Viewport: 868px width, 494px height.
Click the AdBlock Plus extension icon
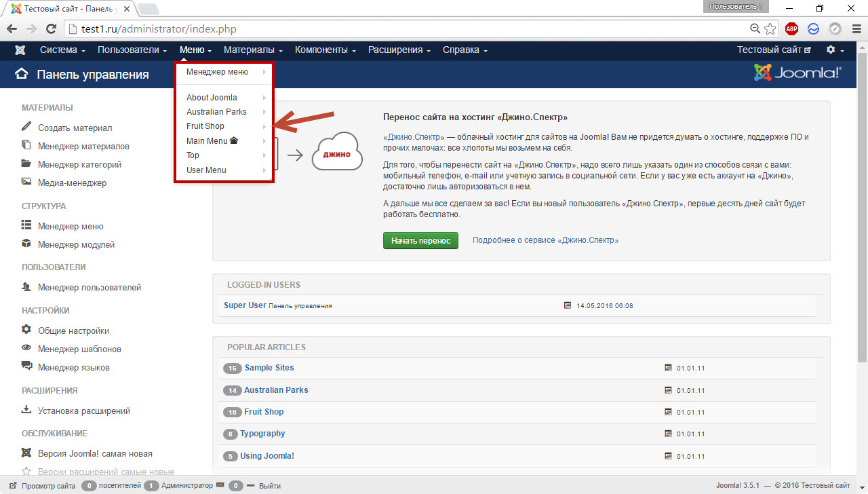point(791,29)
